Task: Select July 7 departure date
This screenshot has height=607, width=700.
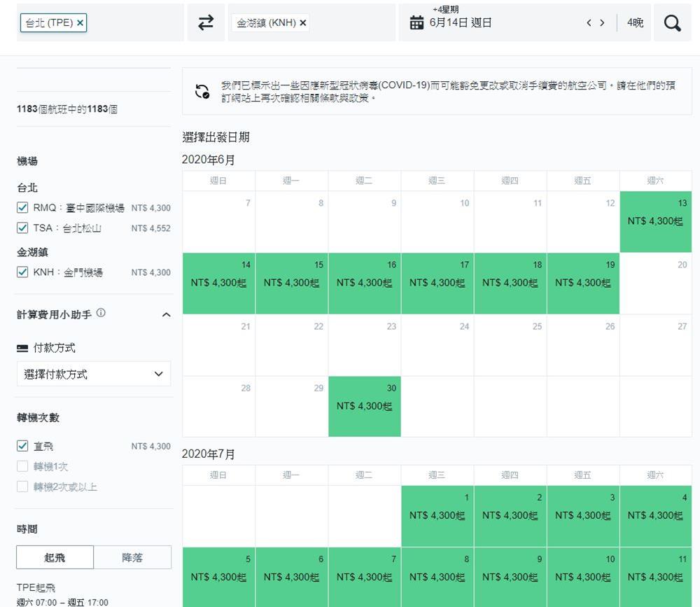Action: (364, 577)
